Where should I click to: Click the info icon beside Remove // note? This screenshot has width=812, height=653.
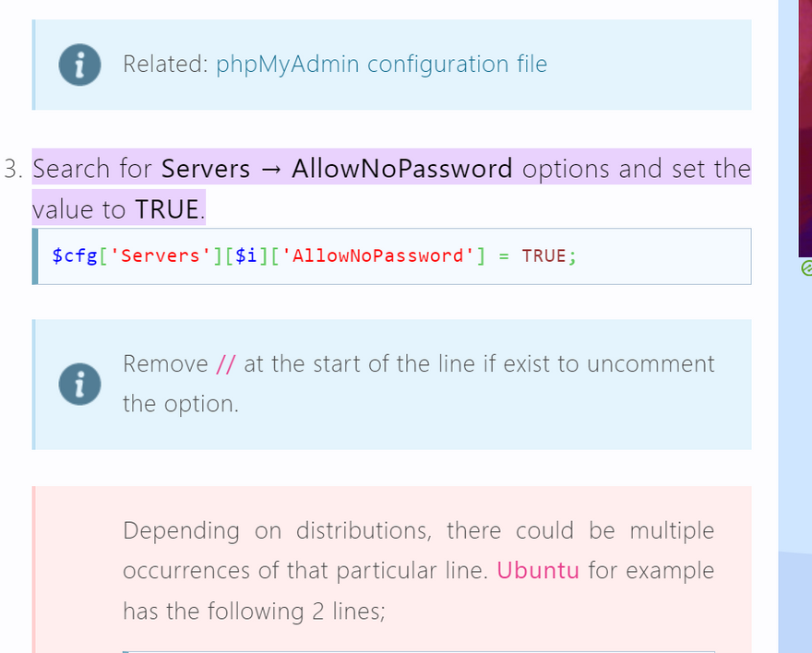[79, 384]
